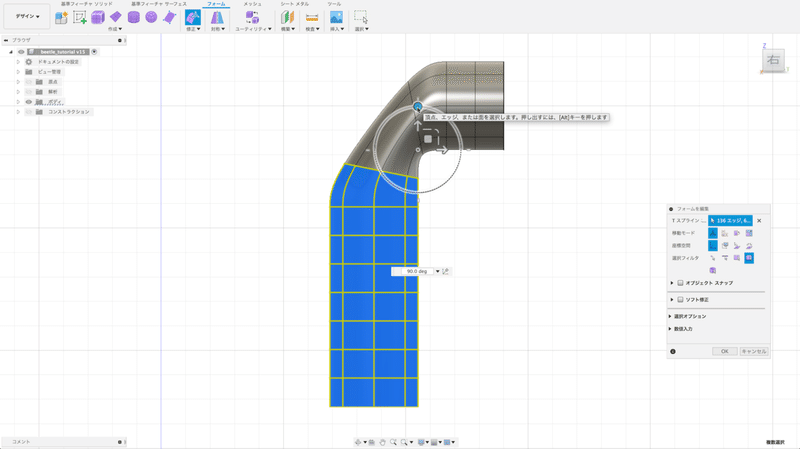Screen dimensions: 800x449
Task: Open the 修正 modify dropdown menu
Action: pyautogui.click(x=193, y=29)
